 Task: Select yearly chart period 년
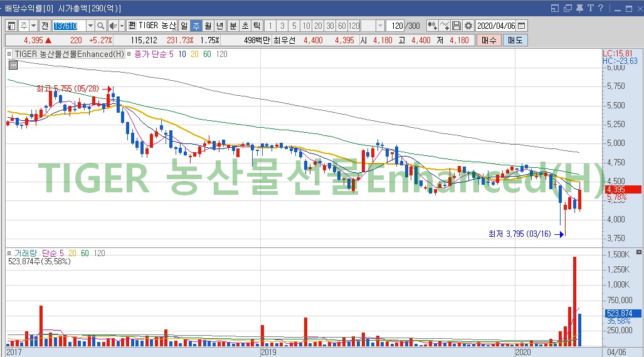point(219,26)
